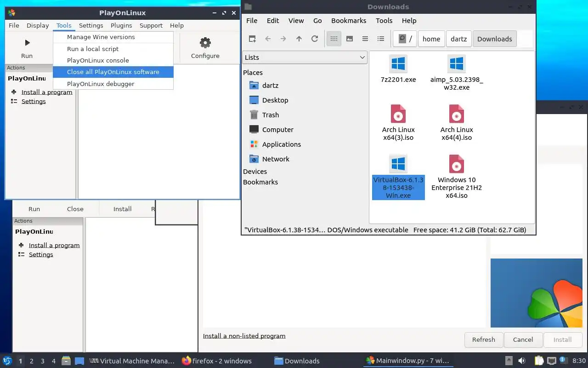Screen dimensions: 588x368
Task: Click the Downloads taskbar entry
Action: (297, 361)
